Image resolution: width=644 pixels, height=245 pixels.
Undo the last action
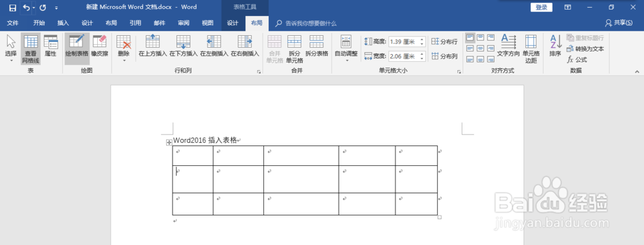click(26, 7)
